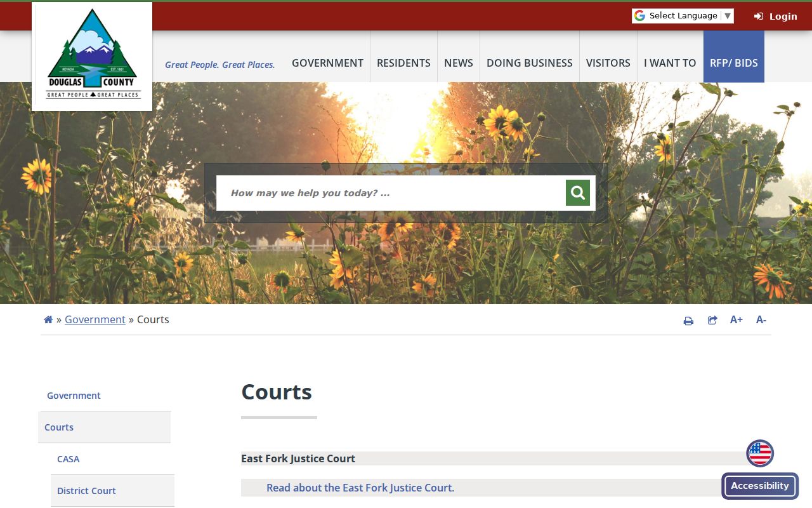
Task: Click the Douglas County logo
Action: [92, 56]
